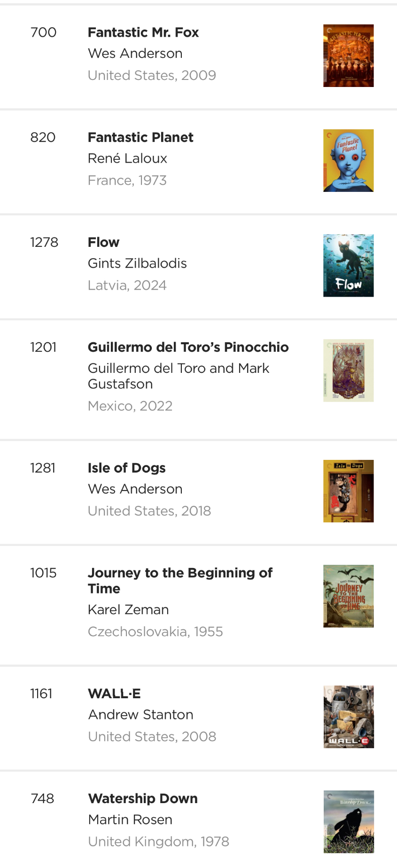Viewport: 397px width, 868px height.
Task: Click director name Andrew Stanton
Action: [x=141, y=715]
